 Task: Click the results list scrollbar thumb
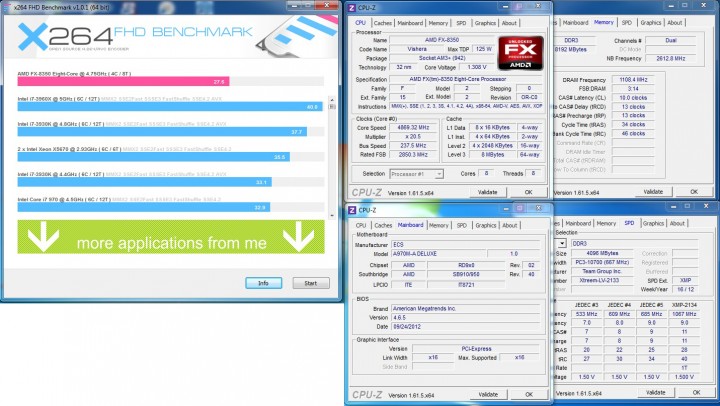click(x=332, y=107)
